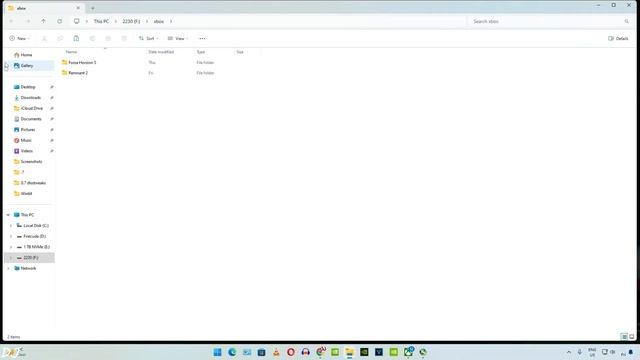640x360 pixels.
Task: Expand the Network tree node
Action: click(8, 268)
